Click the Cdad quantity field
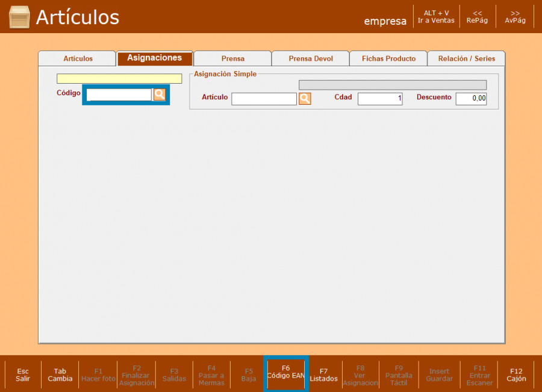Screen dimensions: 542x392 pos(379,99)
